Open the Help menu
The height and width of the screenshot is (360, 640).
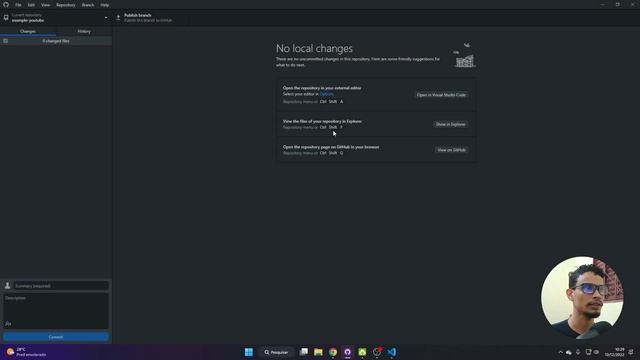[104, 5]
